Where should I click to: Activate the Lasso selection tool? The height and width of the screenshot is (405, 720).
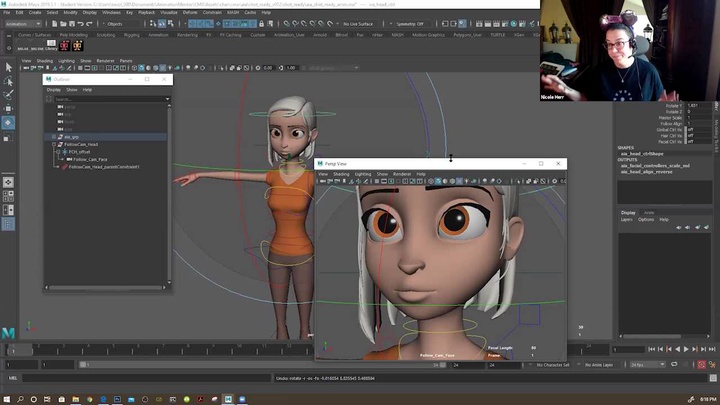(x=8, y=82)
